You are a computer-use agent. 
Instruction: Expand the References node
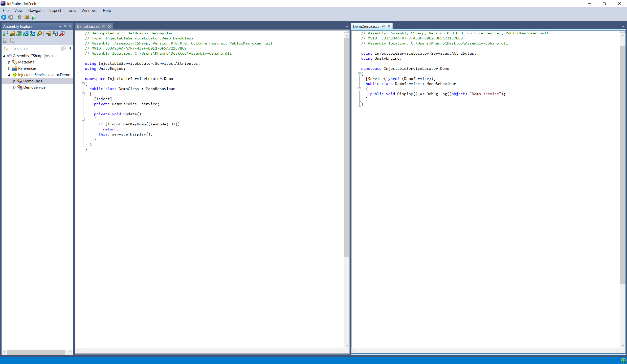(x=9, y=68)
